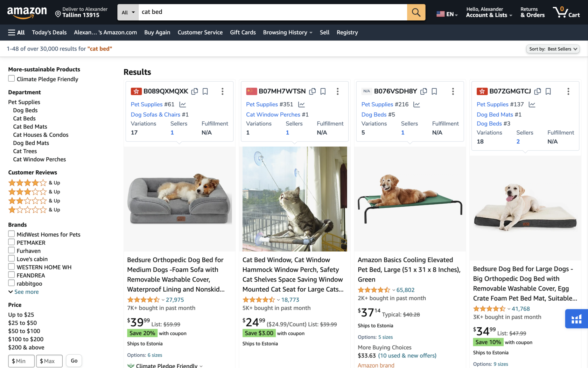Click the Amazon logo
Viewport: 588px width, 368px height.
point(27,12)
